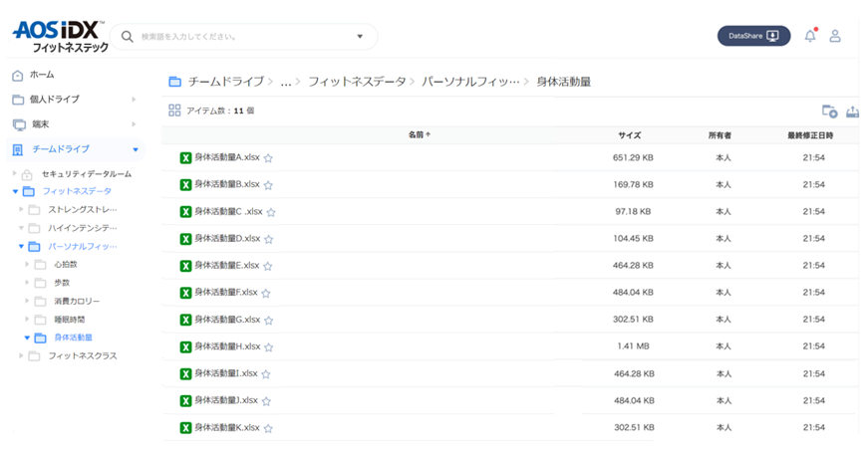Favorite the file 身体活動量E.xlsx
This screenshot has height=452, width=868.
[268, 266]
